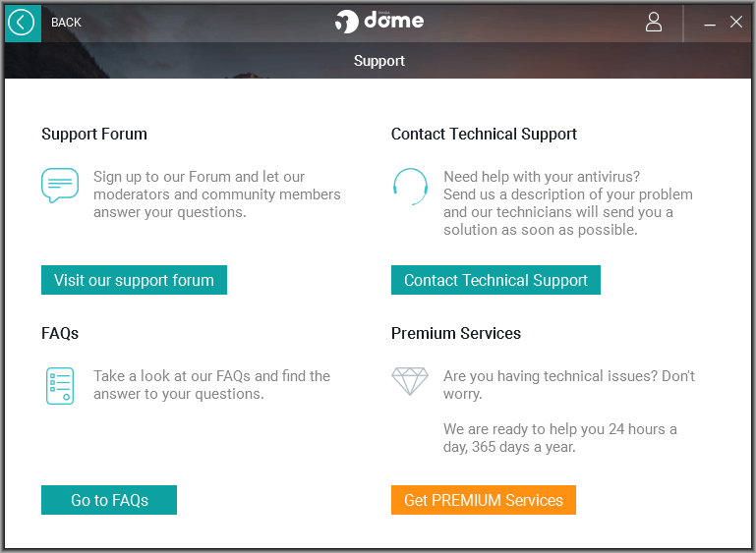Click the headset support icon
Screen dimensions: 756x553
click(x=410, y=187)
